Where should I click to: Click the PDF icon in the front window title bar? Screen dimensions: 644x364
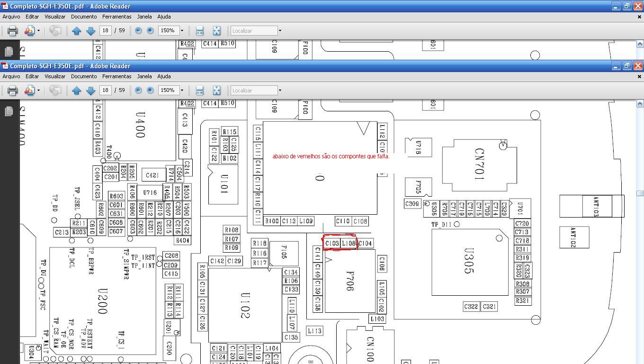(x=5, y=66)
